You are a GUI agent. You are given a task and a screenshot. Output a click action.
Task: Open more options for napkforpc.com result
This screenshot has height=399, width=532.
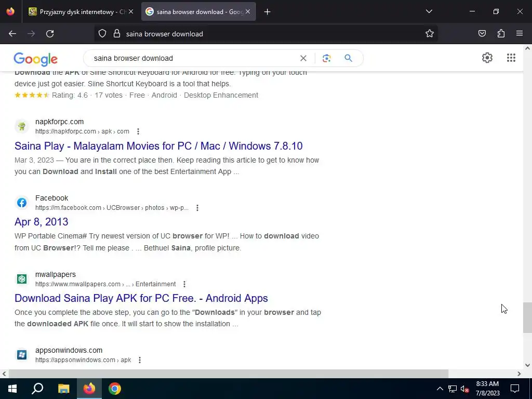coord(138,131)
